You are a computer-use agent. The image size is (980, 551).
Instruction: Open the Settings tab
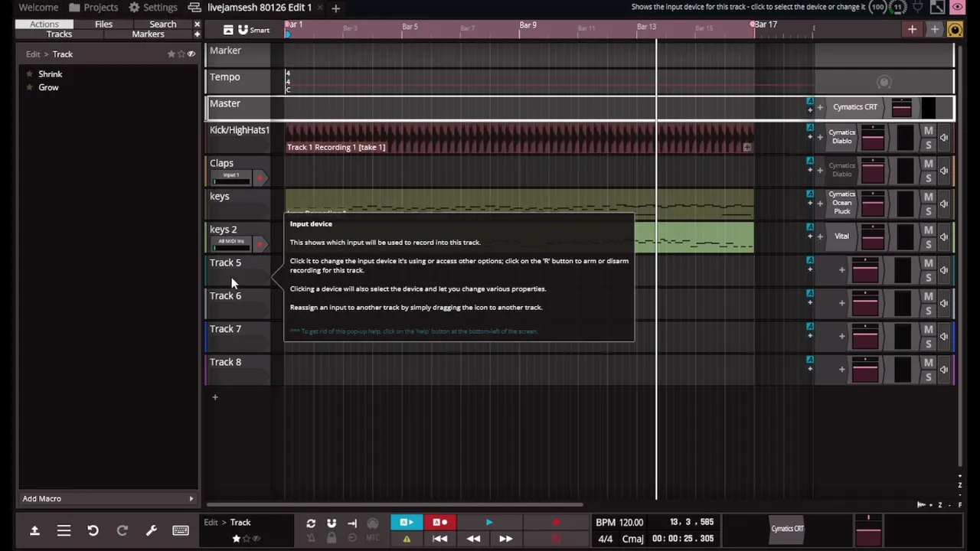click(x=152, y=7)
